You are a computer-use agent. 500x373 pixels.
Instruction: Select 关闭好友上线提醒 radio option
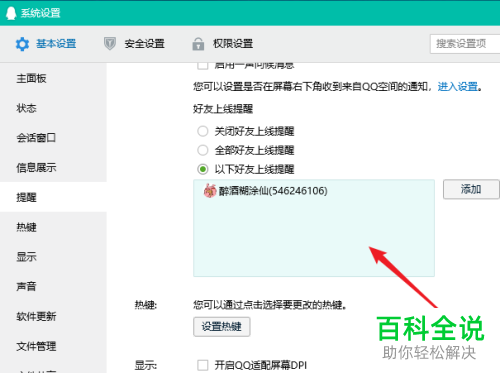pyautogui.click(x=203, y=131)
